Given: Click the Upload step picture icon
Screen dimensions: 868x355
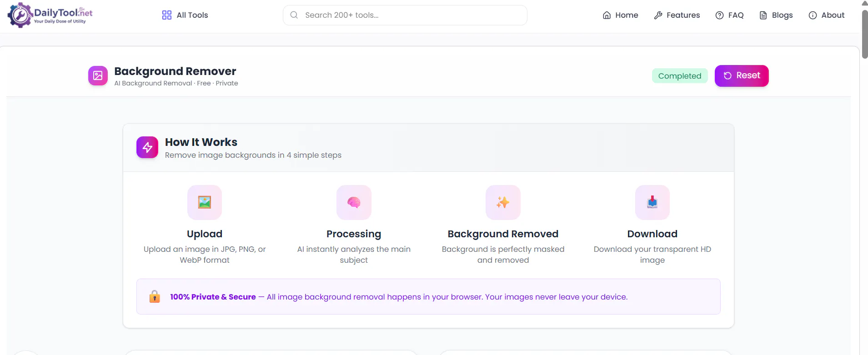Looking at the screenshot, I should pyautogui.click(x=205, y=202).
